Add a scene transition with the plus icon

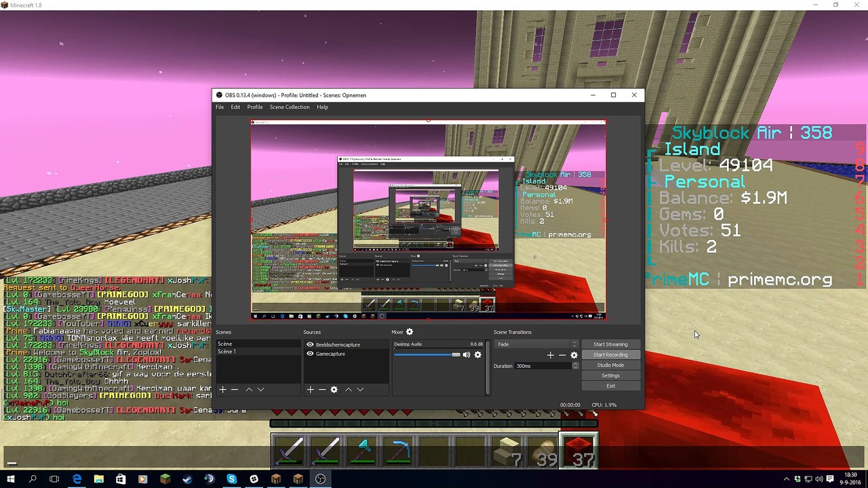click(x=551, y=355)
